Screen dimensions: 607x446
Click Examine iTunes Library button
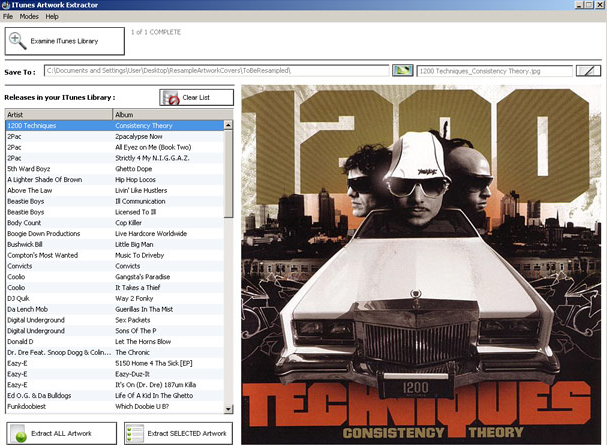(65, 41)
